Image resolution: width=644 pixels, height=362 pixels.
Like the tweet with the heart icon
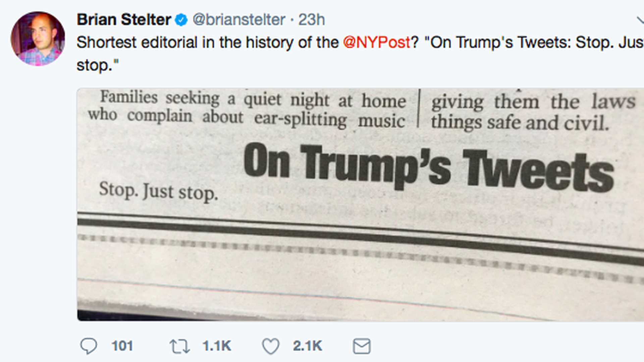pyautogui.click(x=271, y=346)
